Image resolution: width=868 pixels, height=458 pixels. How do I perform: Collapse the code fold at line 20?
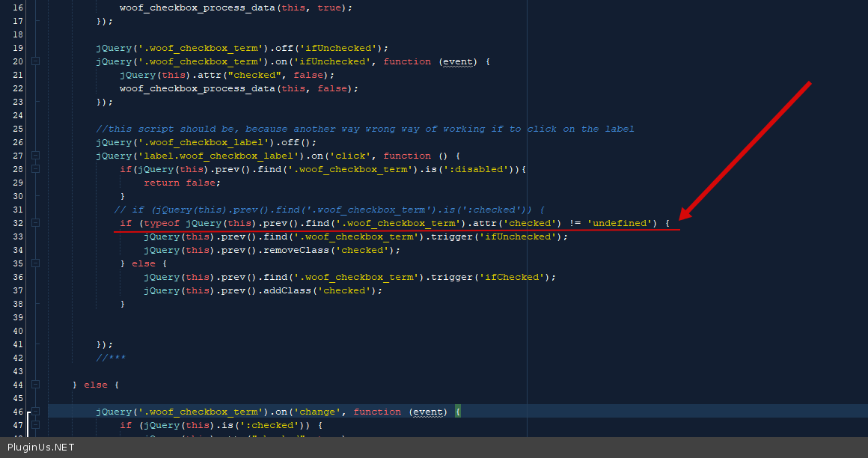(35, 61)
